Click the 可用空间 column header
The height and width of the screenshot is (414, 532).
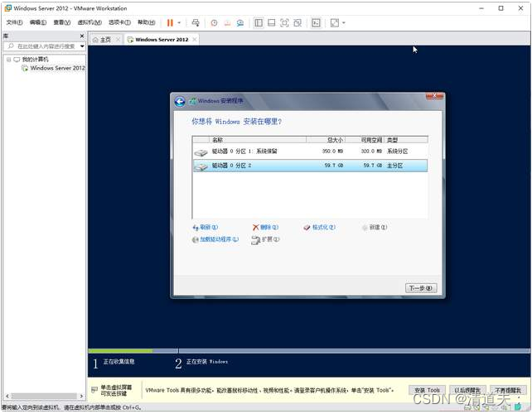point(365,140)
